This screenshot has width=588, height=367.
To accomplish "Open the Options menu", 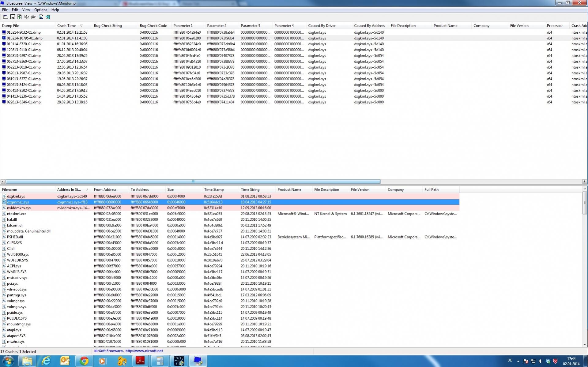I will [40, 10].
